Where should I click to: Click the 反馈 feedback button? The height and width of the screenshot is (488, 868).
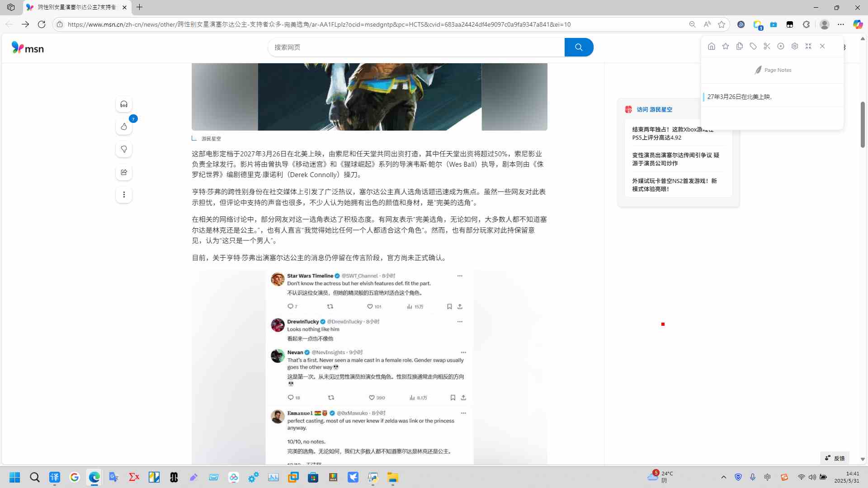point(835,458)
